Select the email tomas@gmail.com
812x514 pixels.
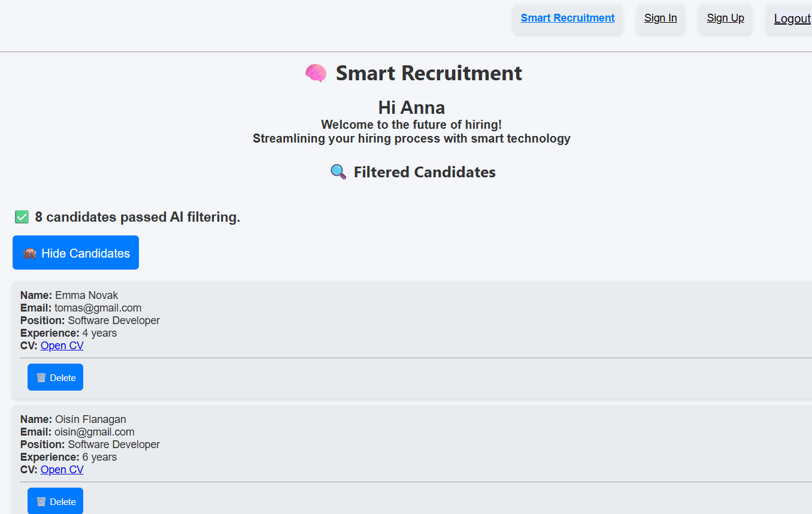(98, 308)
